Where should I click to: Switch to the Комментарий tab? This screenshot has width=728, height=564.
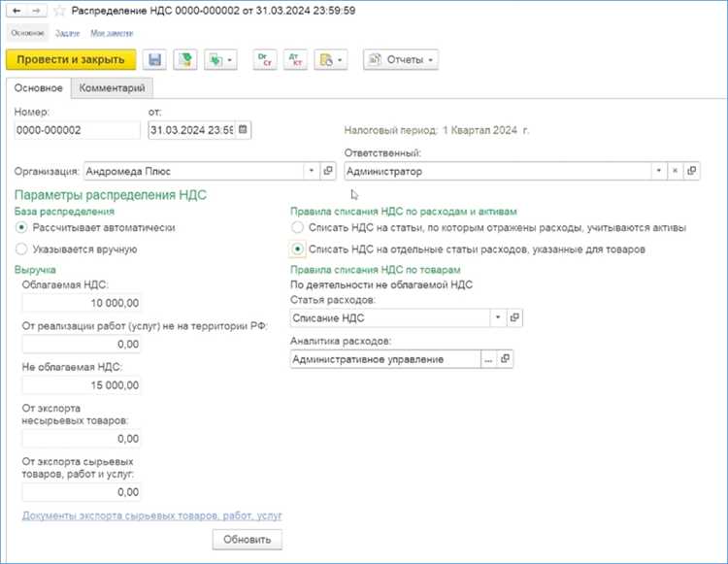point(112,87)
